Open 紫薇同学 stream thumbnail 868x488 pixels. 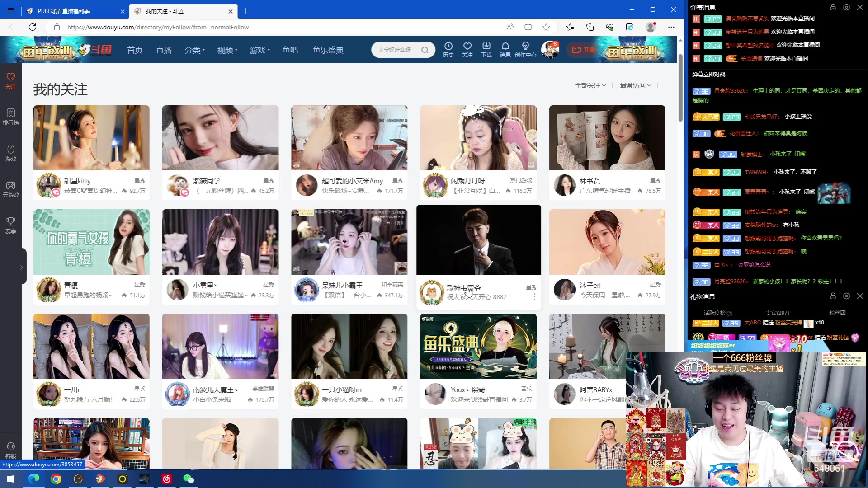(x=220, y=138)
